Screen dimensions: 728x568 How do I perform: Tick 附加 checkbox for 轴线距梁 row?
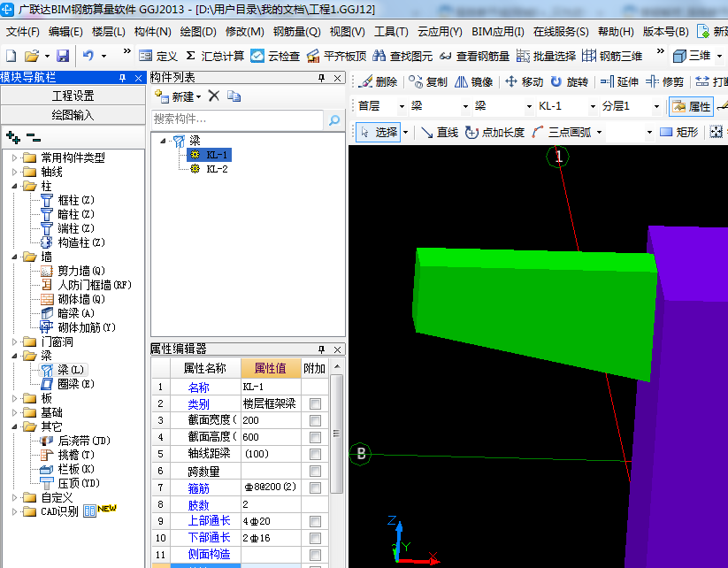(315, 454)
